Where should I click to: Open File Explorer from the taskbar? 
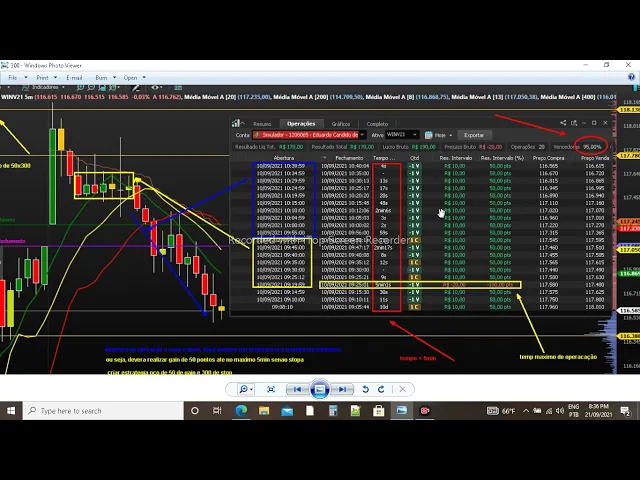[264, 411]
